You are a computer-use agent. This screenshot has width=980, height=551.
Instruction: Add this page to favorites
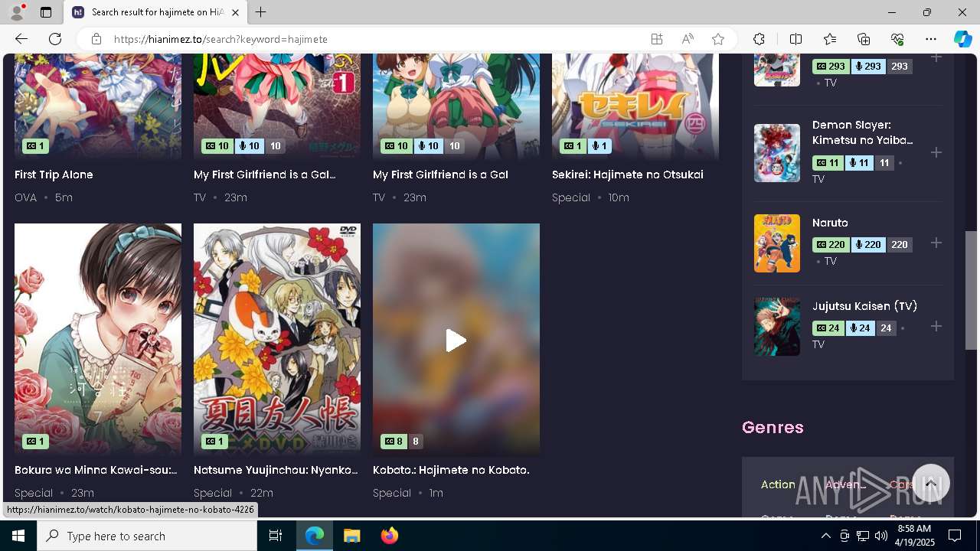pos(718,39)
